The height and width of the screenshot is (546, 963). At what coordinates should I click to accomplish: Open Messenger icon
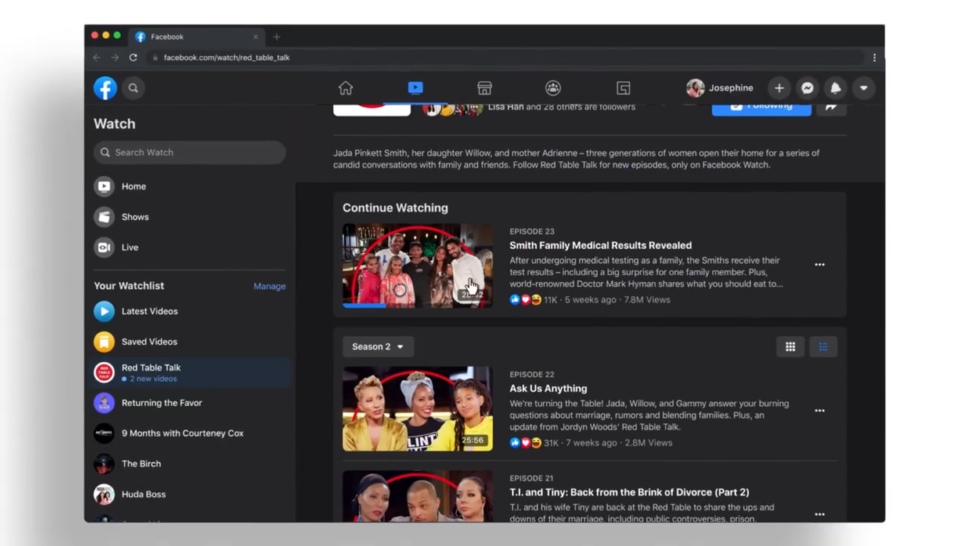[807, 88]
